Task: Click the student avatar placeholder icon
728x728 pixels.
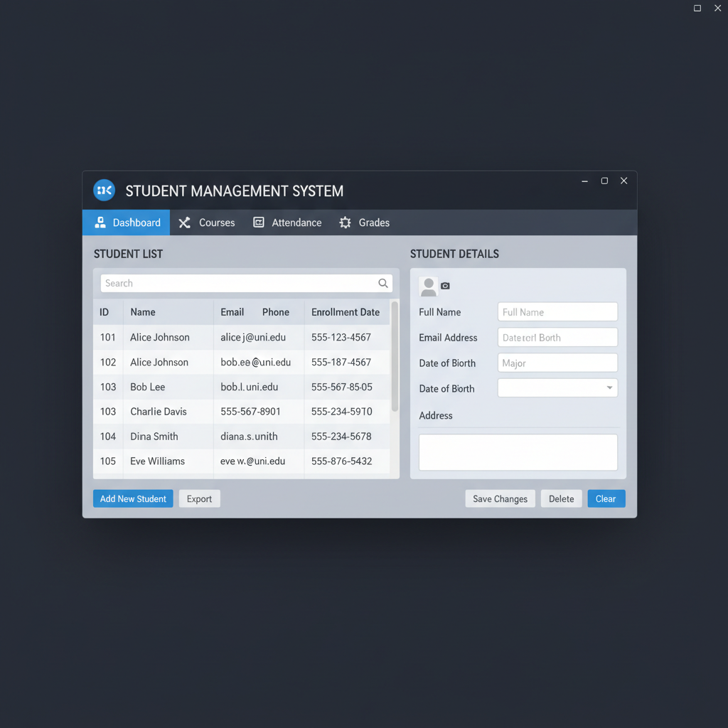Action: 427,284
